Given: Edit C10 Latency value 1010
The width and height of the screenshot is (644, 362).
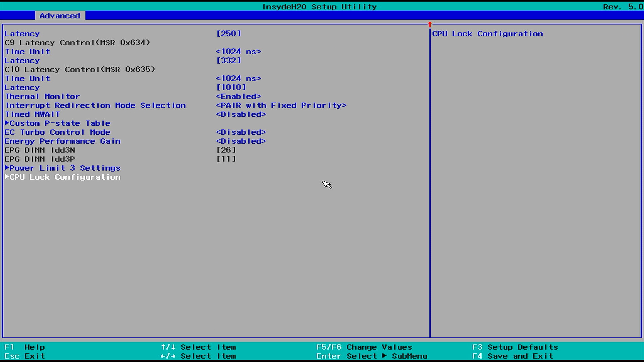Looking at the screenshot, I should [231, 87].
